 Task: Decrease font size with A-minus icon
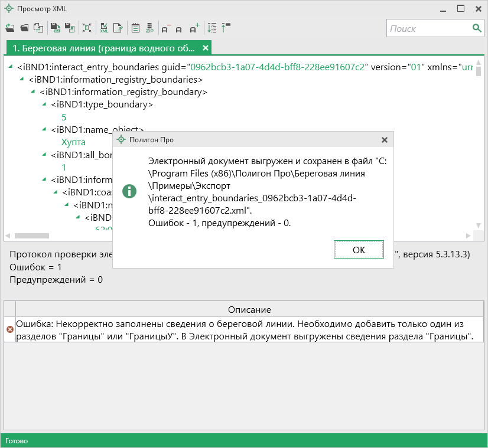tap(165, 28)
